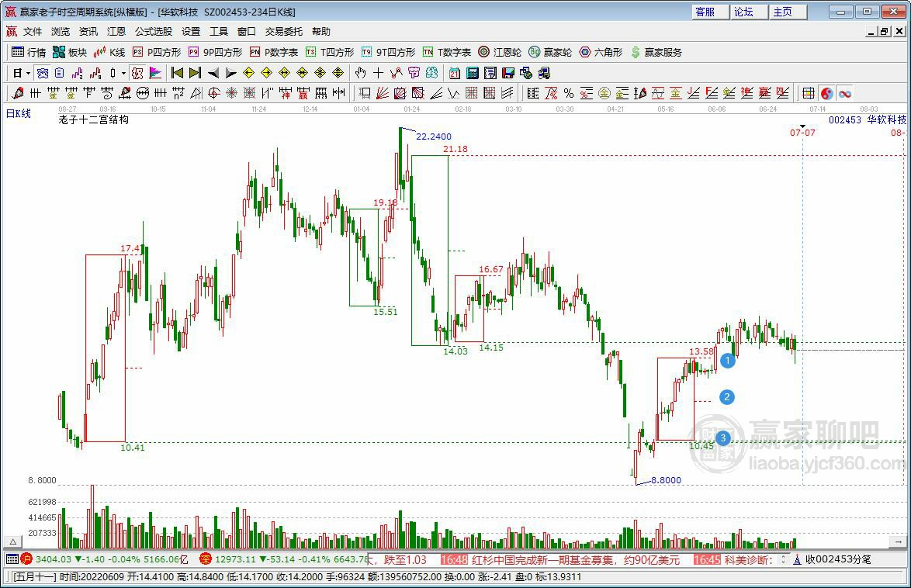Click the circled 3 chart marker

[722, 438]
